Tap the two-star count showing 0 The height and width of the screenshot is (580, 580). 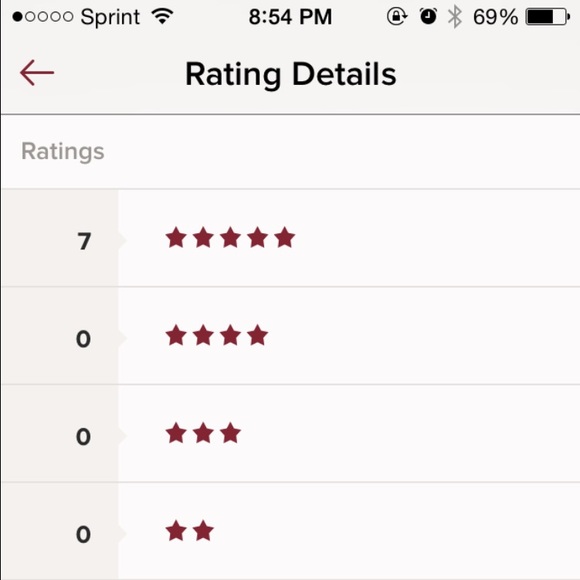click(83, 534)
